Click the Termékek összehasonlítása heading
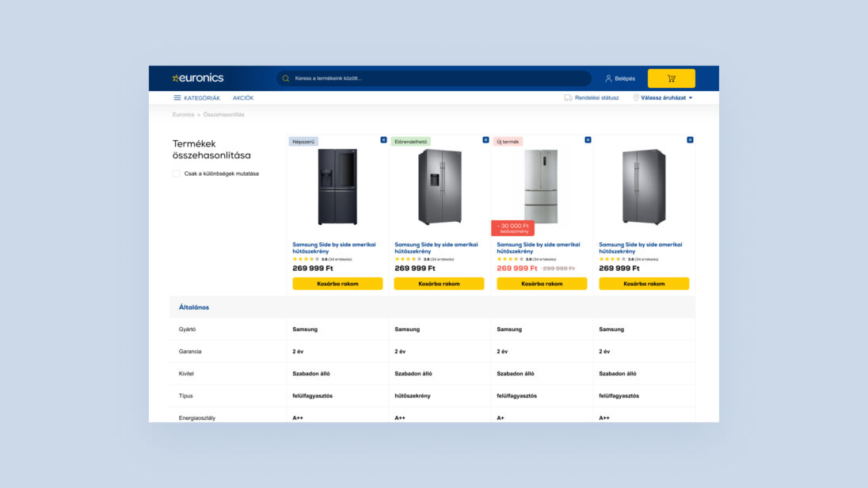 [211, 150]
